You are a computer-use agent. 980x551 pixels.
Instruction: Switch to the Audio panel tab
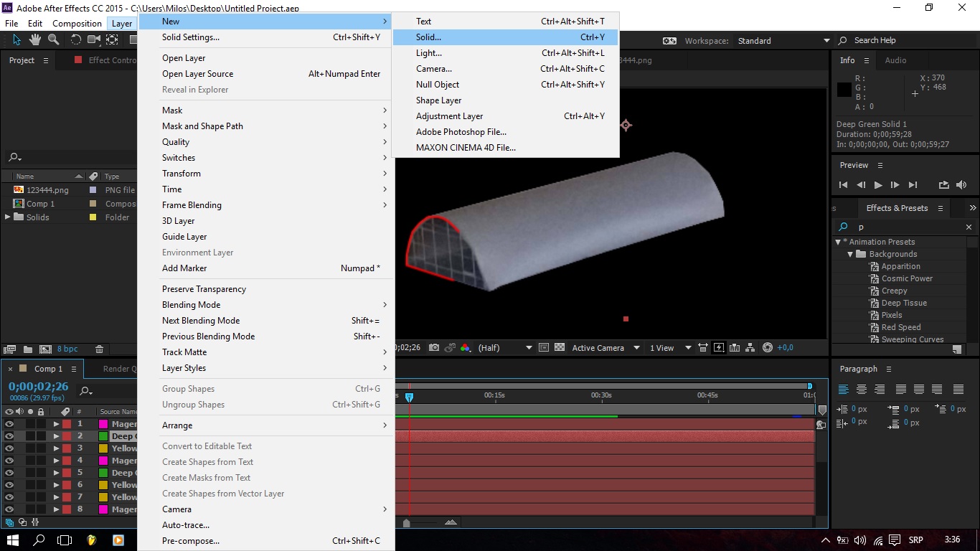point(895,60)
